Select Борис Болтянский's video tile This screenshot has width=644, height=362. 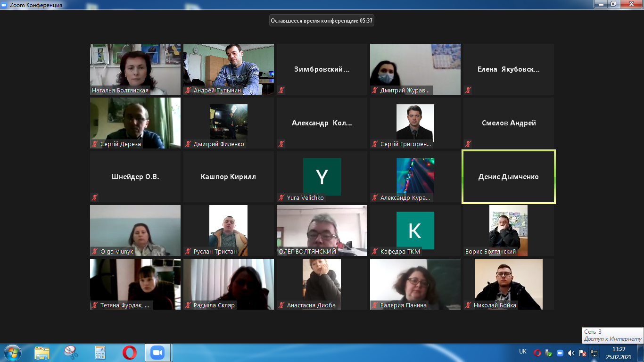tap(509, 230)
